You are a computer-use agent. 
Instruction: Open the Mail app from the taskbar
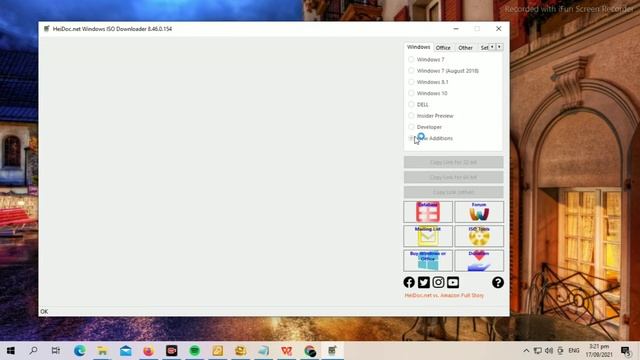(x=126, y=351)
